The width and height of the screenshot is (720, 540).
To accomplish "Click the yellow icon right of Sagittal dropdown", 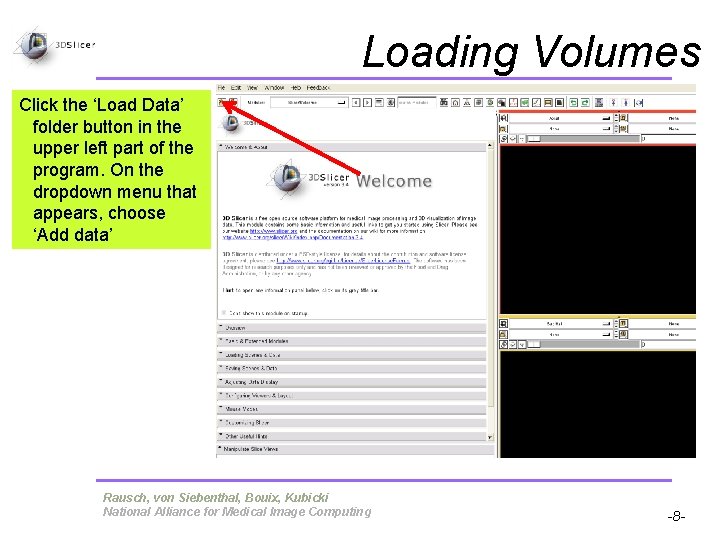I will coord(624,324).
